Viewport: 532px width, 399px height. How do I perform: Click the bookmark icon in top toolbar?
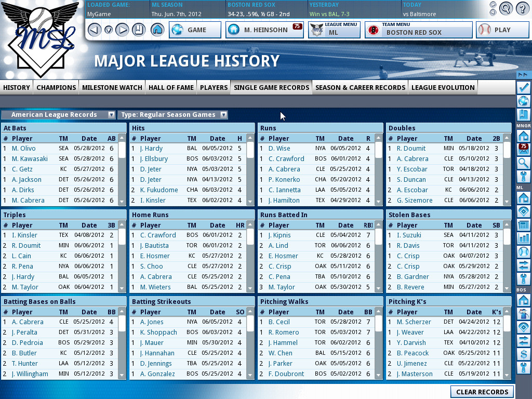point(138,30)
